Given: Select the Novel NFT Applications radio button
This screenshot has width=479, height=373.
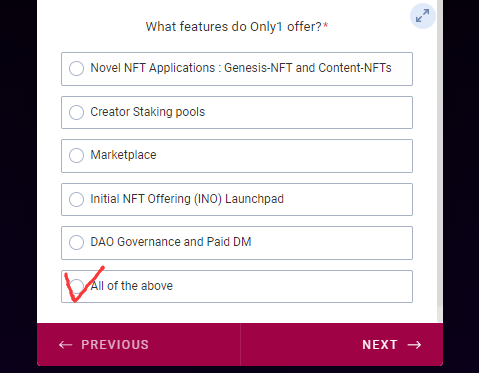Looking at the screenshot, I should tap(76, 68).
